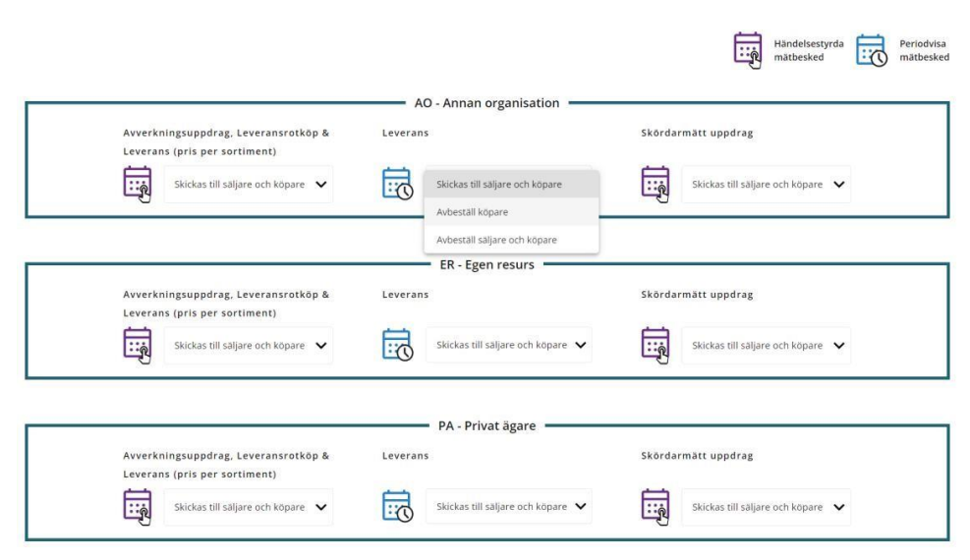Click purple calendar icon under ER Avverkningsuppdrag

pyautogui.click(x=139, y=345)
